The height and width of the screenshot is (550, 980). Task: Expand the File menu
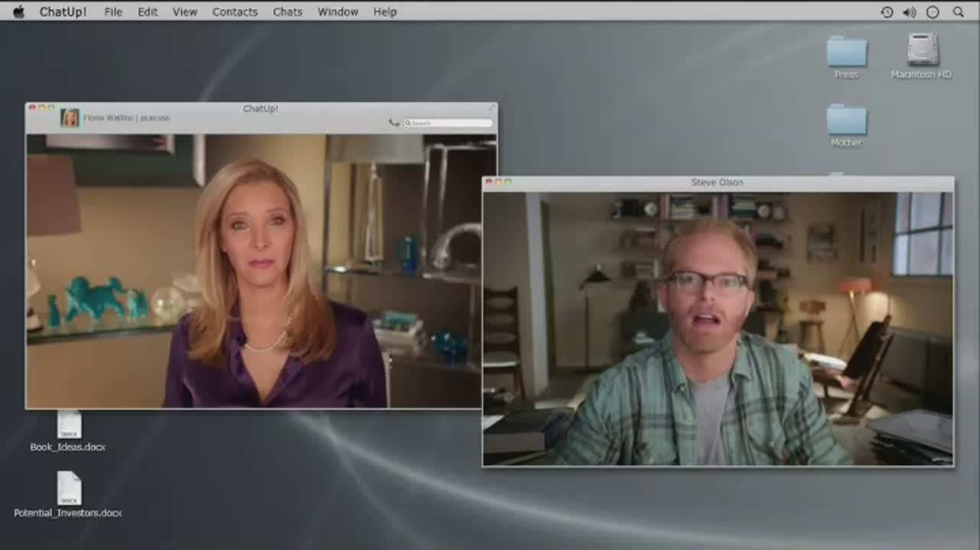click(113, 12)
